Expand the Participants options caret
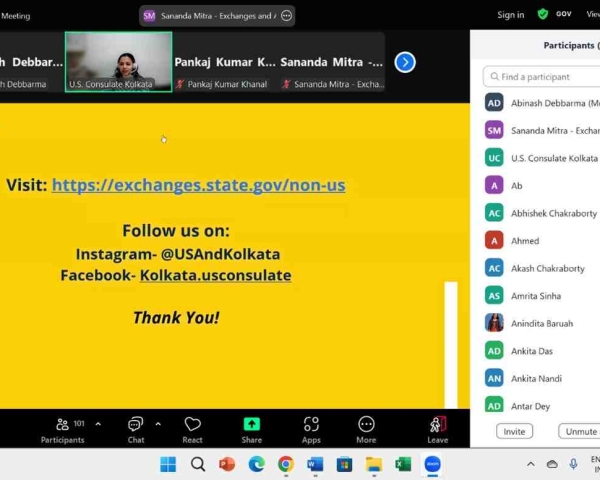 click(x=98, y=424)
